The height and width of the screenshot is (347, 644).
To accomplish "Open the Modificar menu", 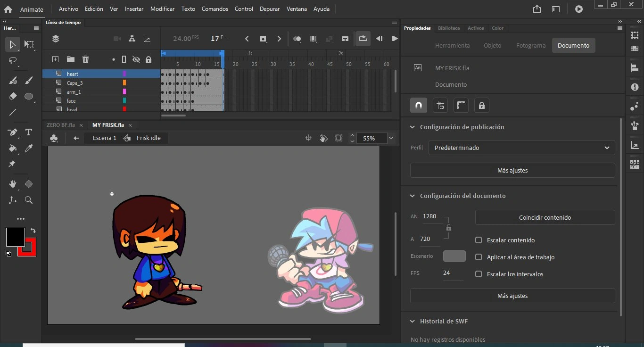I will click(162, 9).
